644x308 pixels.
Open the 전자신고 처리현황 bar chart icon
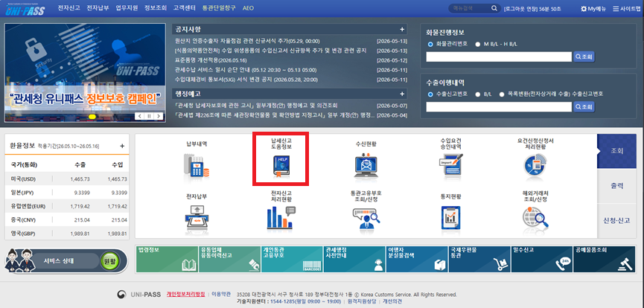[281, 216]
